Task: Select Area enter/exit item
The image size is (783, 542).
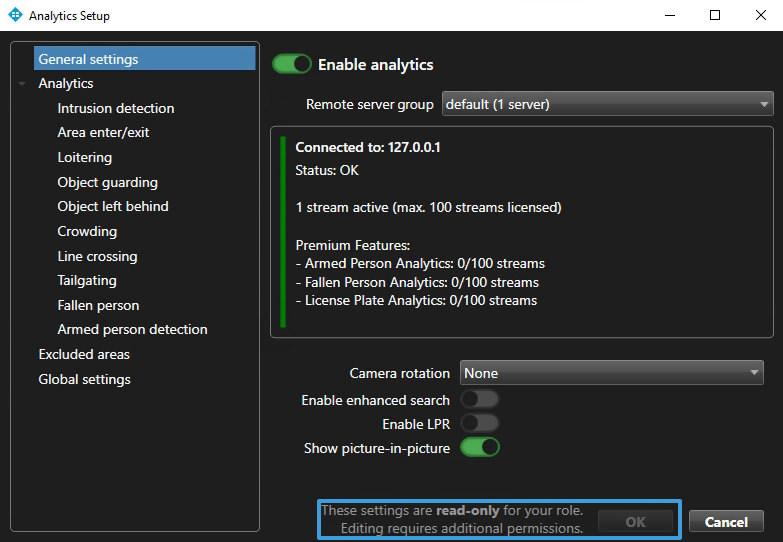Action: tap(103, 132)
